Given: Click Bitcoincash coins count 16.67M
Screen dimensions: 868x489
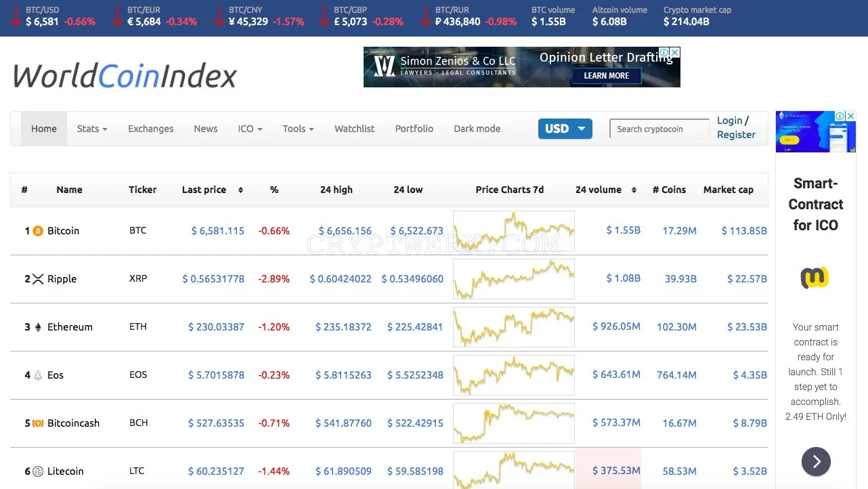Looking at the screenshot, I should tap(680, 423).
